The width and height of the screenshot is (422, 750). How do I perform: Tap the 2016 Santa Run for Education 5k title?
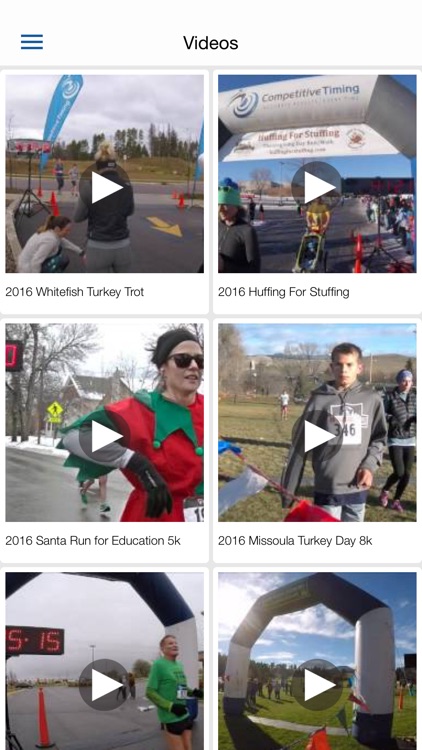click(x=93, y=540)
